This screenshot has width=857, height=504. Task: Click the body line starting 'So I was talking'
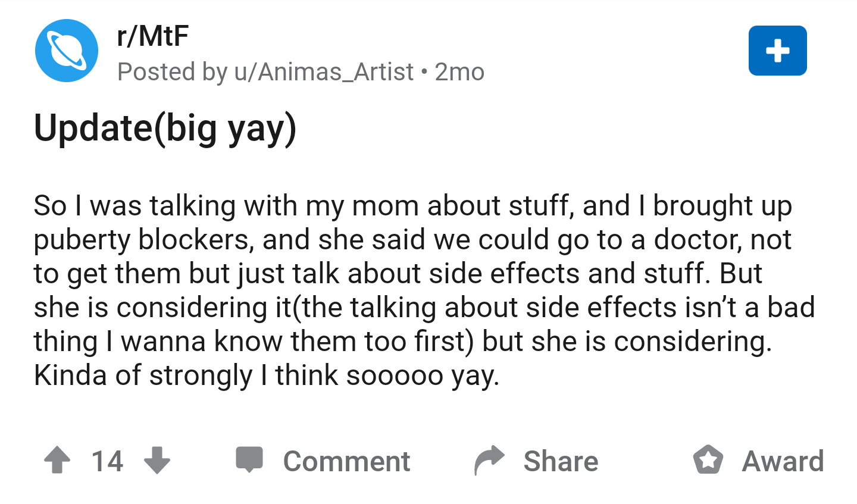point(413,206)
